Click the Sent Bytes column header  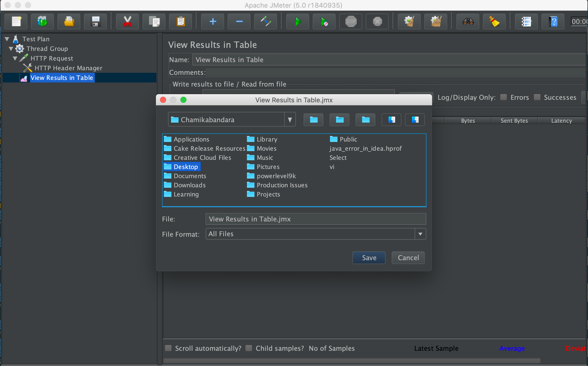tap(514, 121)
